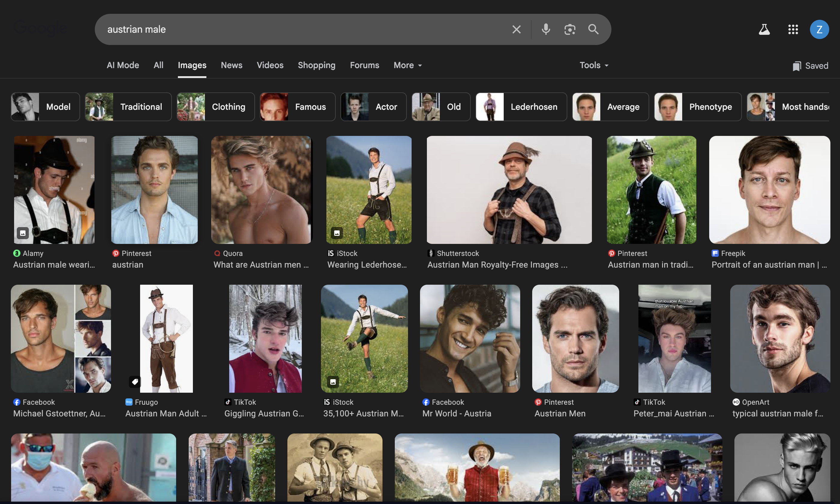This screenshot has height=504, width=840.
Task: Click the product tag badge on Fruugo image
Action: tap(135, 382)
